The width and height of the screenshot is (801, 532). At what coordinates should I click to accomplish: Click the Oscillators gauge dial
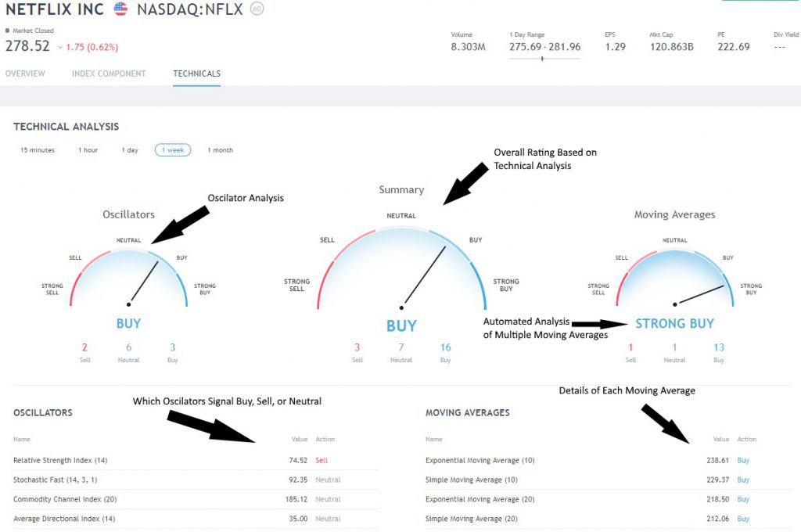pos(129,278)
